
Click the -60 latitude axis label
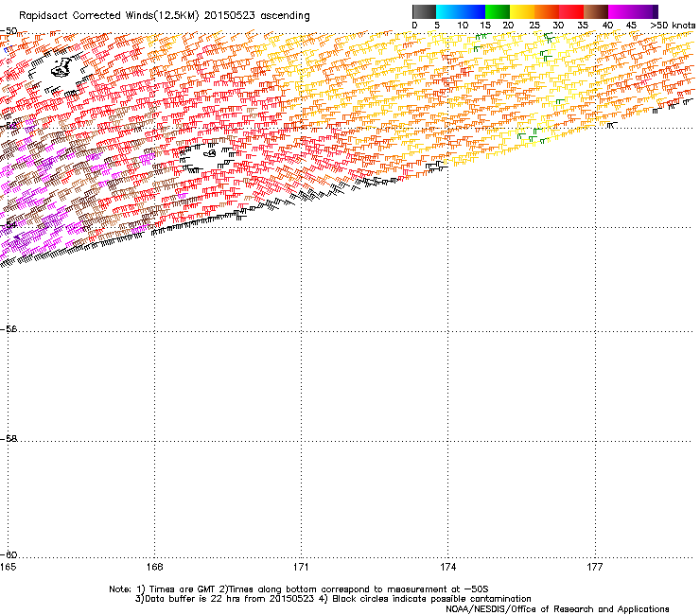coord(9,555)
